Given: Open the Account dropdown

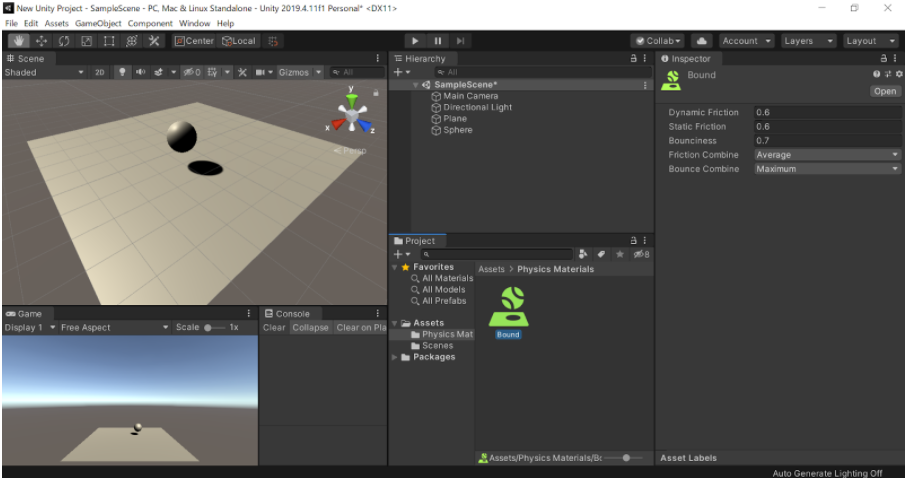Looking at the screenshot, I should pos(746,41).
